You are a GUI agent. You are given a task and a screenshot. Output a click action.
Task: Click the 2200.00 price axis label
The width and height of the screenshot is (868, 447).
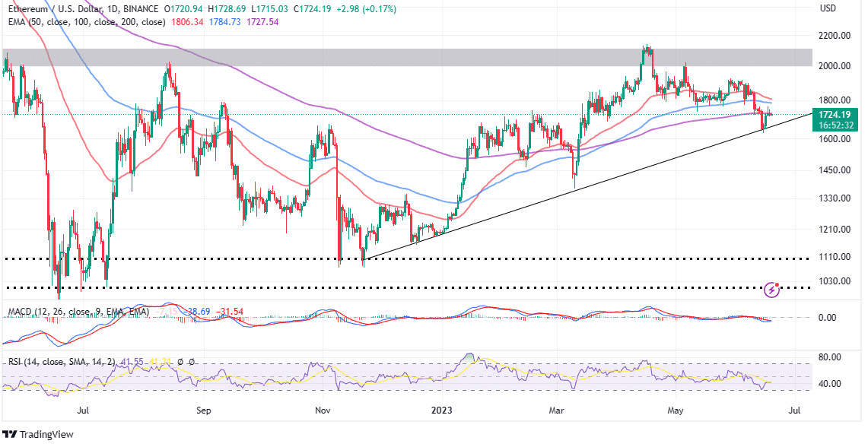tap(834, 36)
